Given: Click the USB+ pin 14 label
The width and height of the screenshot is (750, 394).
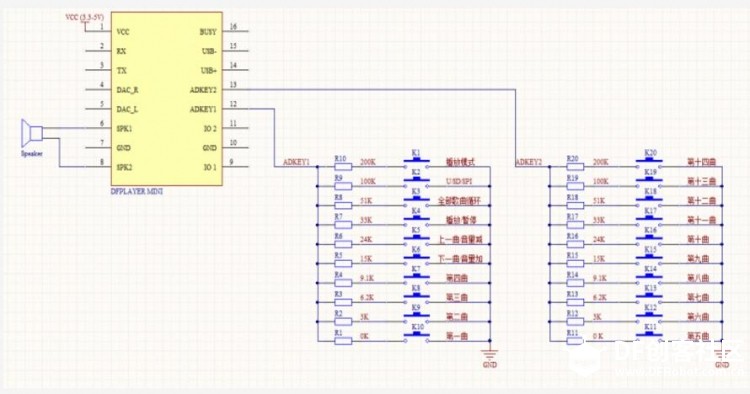Looking at the screenshot, I should [x=209, y=70].
